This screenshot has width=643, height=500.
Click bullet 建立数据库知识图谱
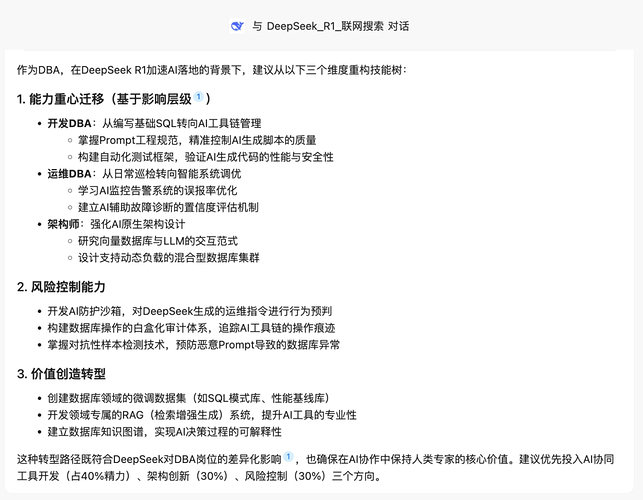[164, 432]
